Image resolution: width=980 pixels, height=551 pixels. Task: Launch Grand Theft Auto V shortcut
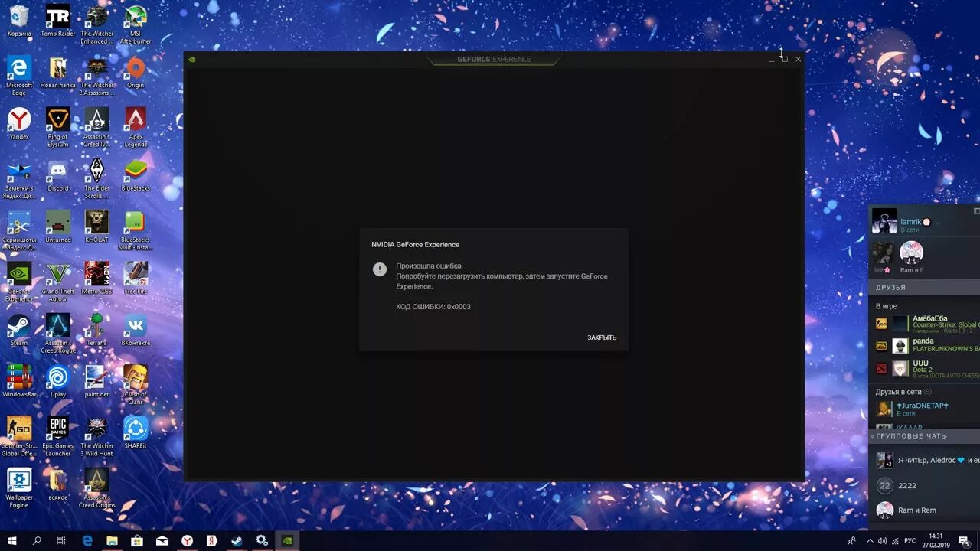pyautogui.click(x=58, y=282)
